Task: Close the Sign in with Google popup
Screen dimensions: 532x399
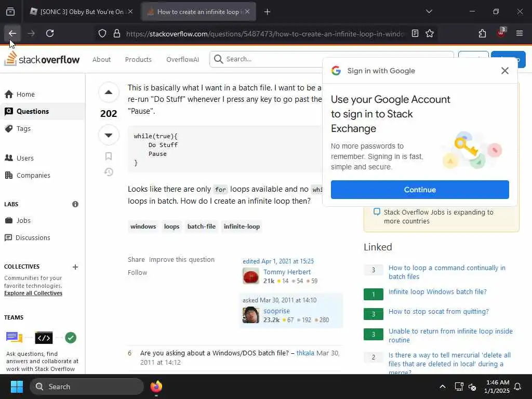Action: (x=505, y=71)
